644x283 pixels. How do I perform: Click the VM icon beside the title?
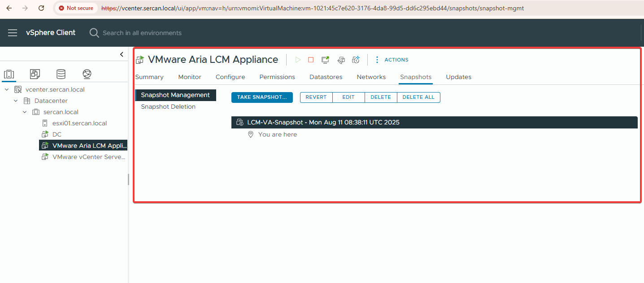[140, 60]
